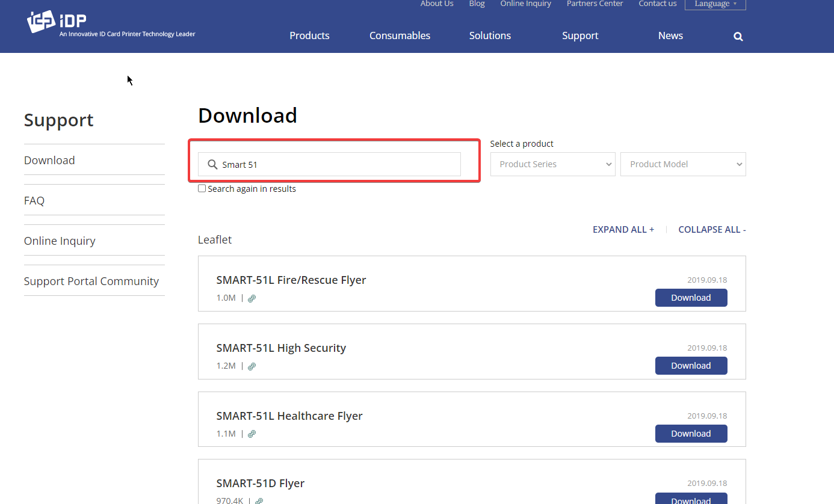This screenshot has width=834, height=504.
Task: Click the search icon inside the Smart 51 field
Action: (212, 164)
